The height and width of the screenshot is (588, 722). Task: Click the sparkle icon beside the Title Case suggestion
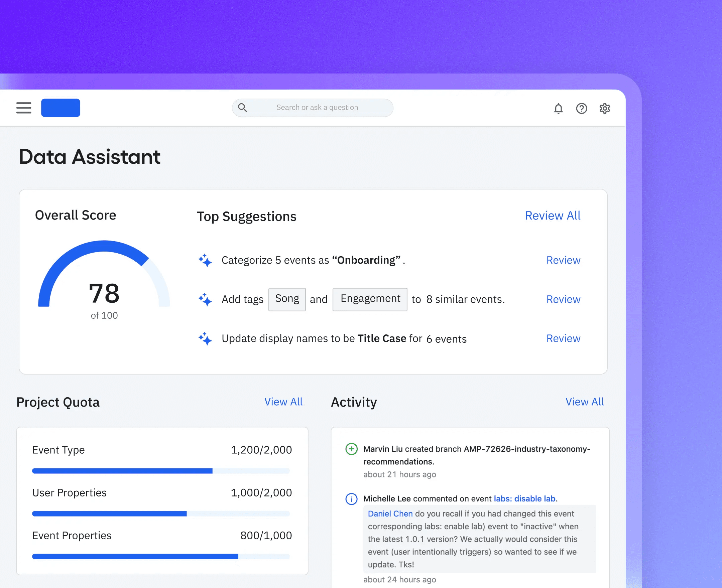point(205,338)
